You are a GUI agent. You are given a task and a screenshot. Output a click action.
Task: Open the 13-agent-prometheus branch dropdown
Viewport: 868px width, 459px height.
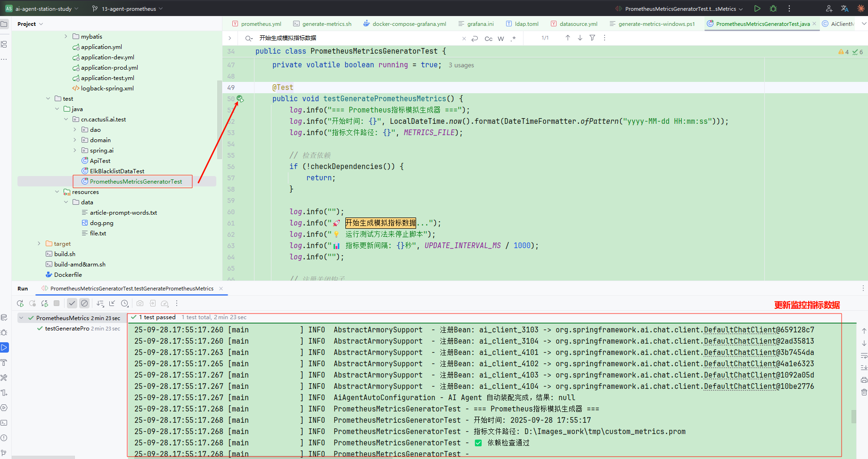point(128,8)
